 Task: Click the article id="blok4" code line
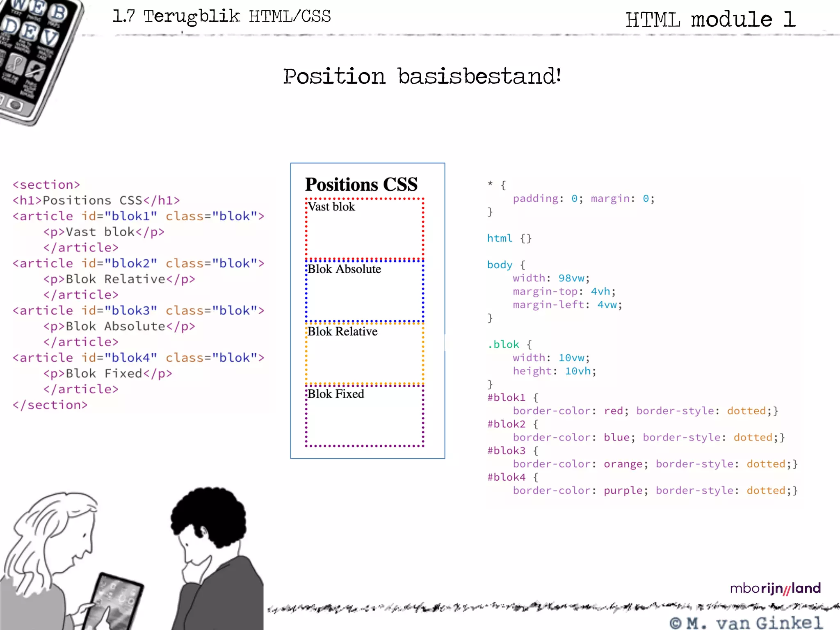[x=139, y=358]
